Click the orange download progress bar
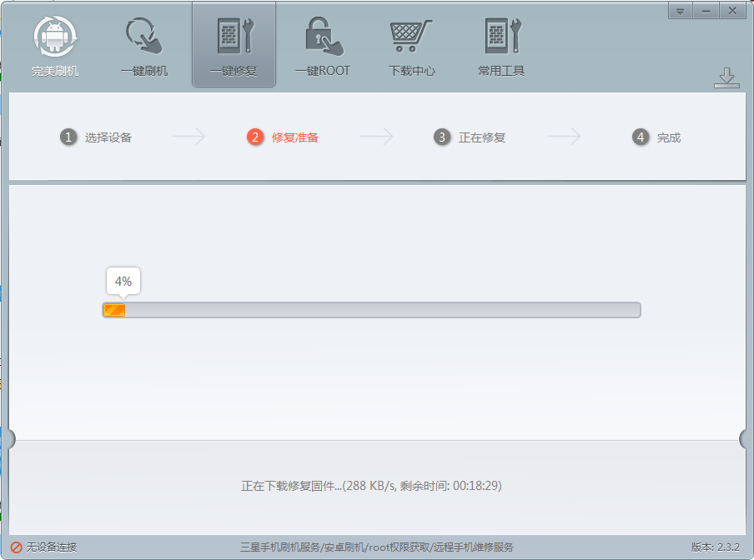754x560 pixels. pyautogui.click(x=371, y=310)
